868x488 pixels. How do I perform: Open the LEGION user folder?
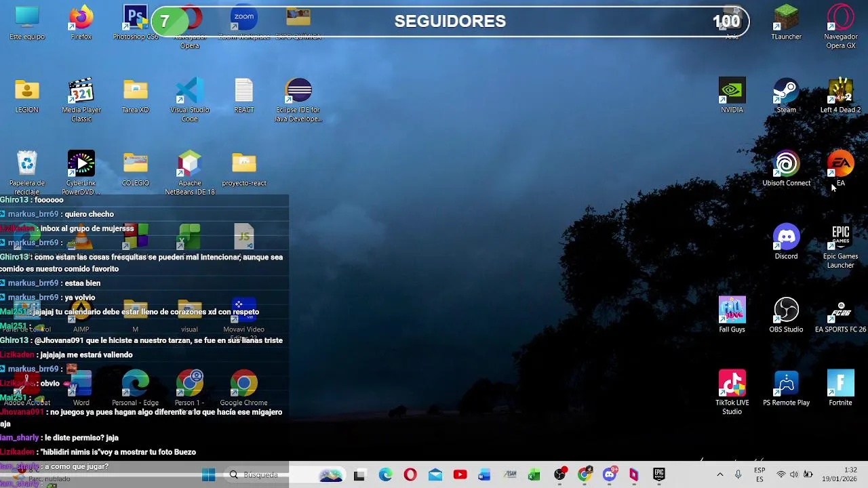click(x=27, y=96)
